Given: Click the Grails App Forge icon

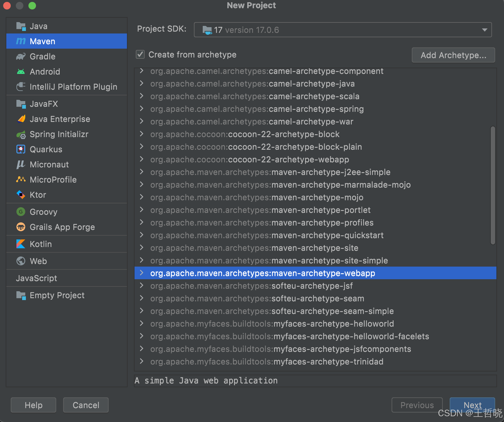Looking at the screenshot, I should (21, 227).
